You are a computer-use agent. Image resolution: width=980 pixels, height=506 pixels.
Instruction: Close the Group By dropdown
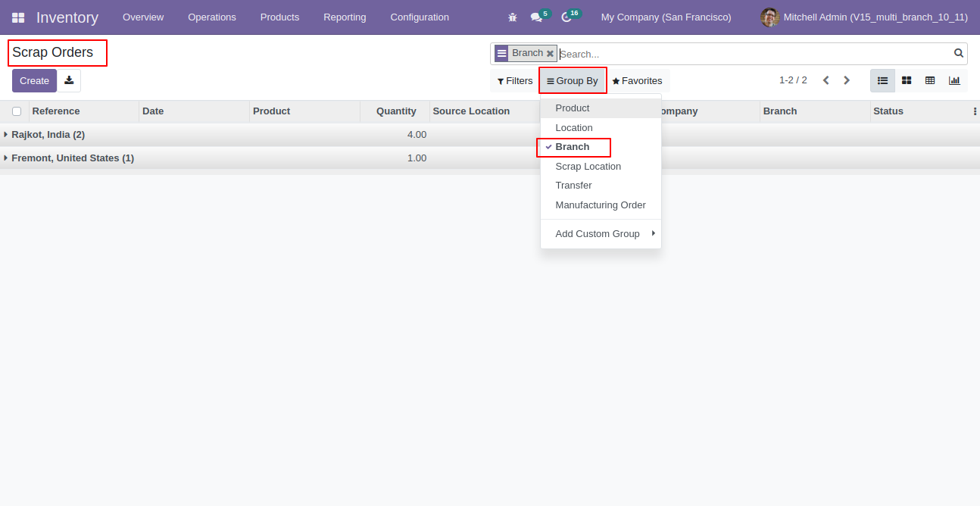point(573,81)
